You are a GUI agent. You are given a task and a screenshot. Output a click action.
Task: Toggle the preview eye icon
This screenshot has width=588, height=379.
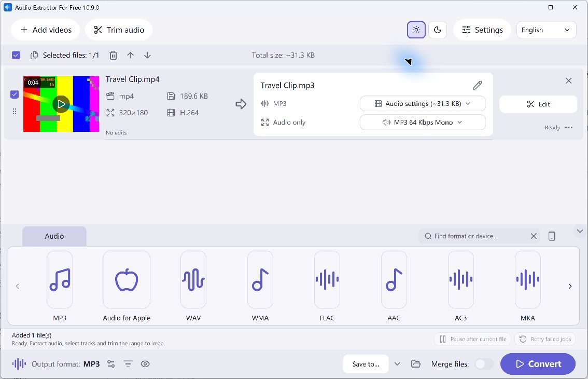[145, 364]
